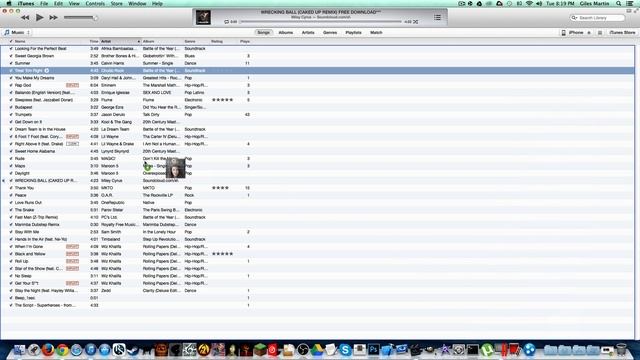This screenshot has width=640, height=360.
Task: Open Google Chrome from the dock
Action: tap(62, 350)
